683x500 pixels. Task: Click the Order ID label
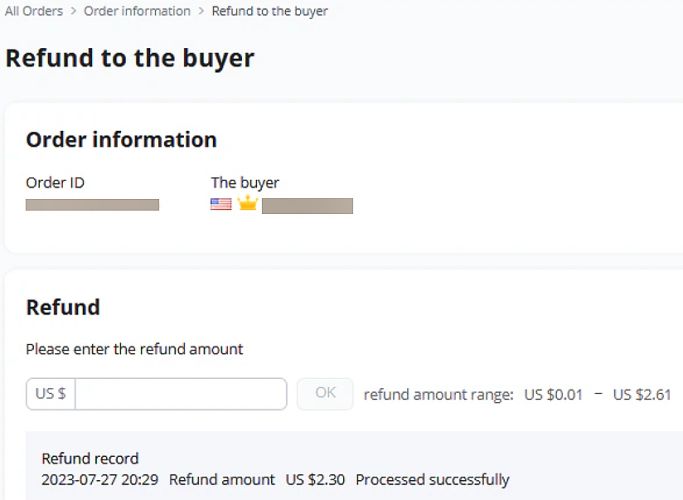55,182
